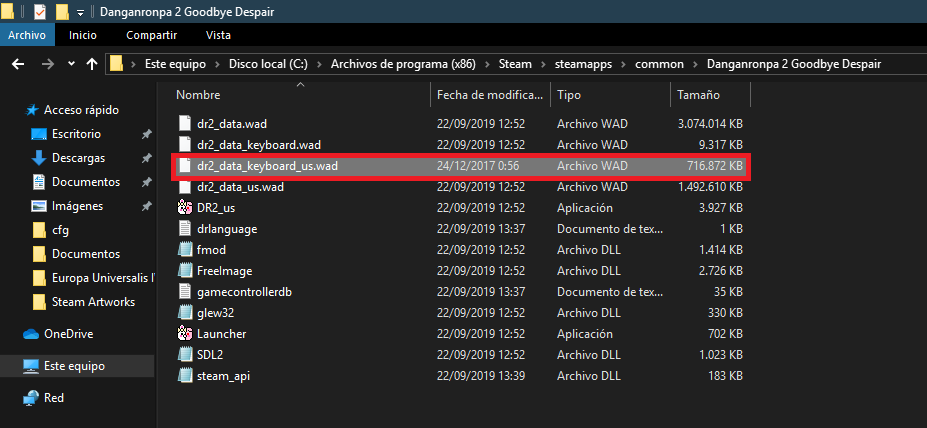Go up one folder level arrow
The height and width of the screenshot is (428, 927).
pos(92,64)
